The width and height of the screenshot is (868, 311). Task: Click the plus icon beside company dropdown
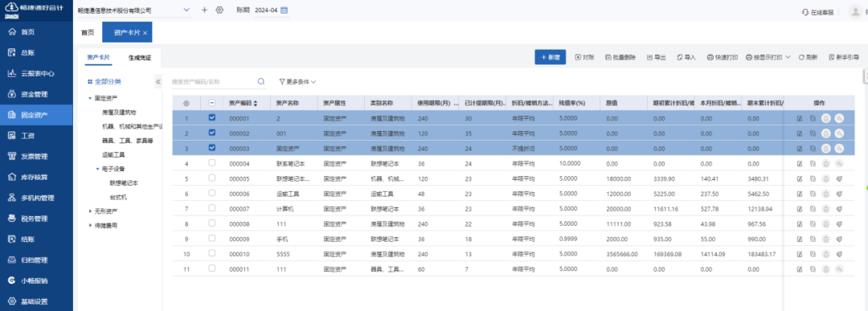click(x=204, y=10)
